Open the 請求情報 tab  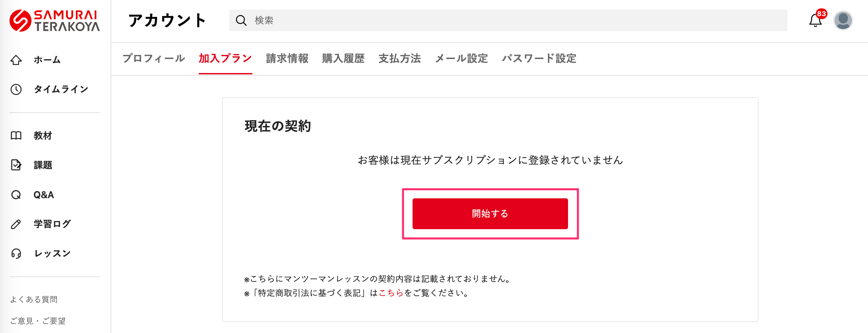pos(287,59)
